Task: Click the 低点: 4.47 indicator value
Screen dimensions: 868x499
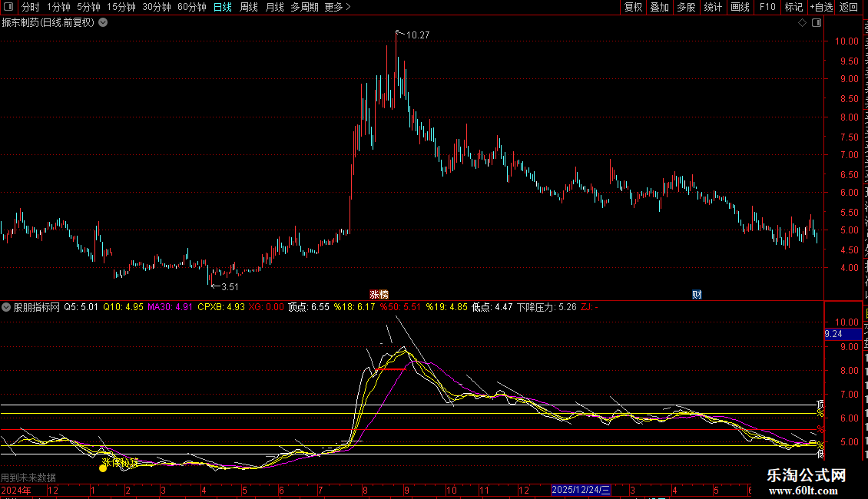Action: 492,307
